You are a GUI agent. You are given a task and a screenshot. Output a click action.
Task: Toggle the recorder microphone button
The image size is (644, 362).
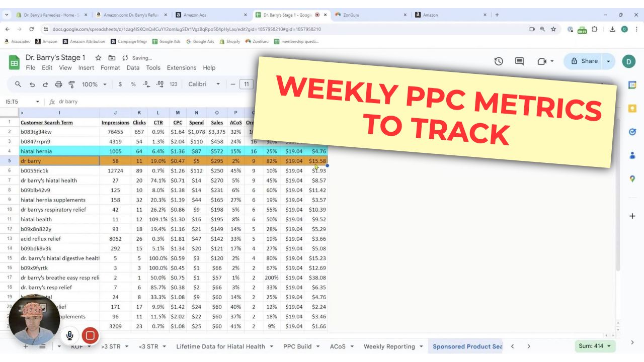click(69, 335)
